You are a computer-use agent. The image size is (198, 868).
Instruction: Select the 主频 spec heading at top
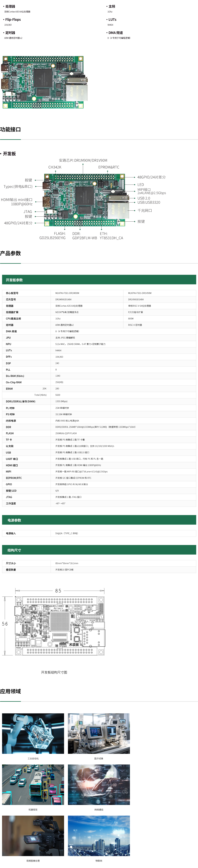click(112, 6)
